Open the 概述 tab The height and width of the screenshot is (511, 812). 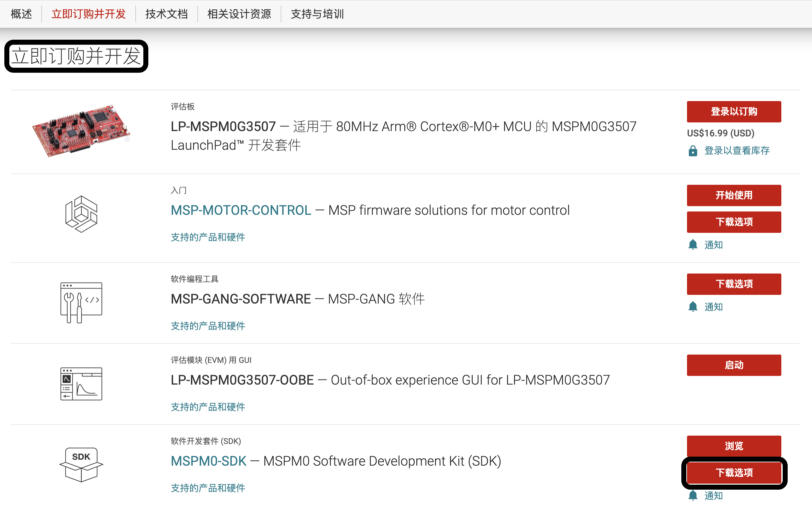(21, 14)
